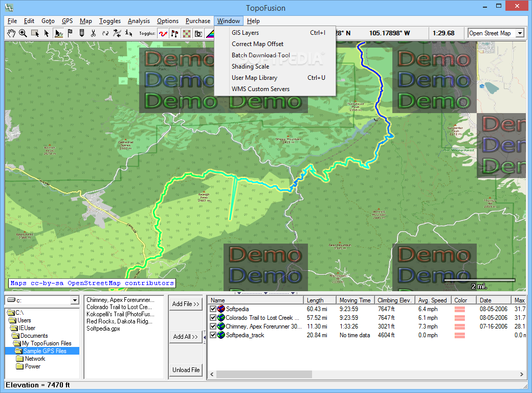Viewport: 532px width, 393px height.
Task: Open the Map menu
Action: 86,21
